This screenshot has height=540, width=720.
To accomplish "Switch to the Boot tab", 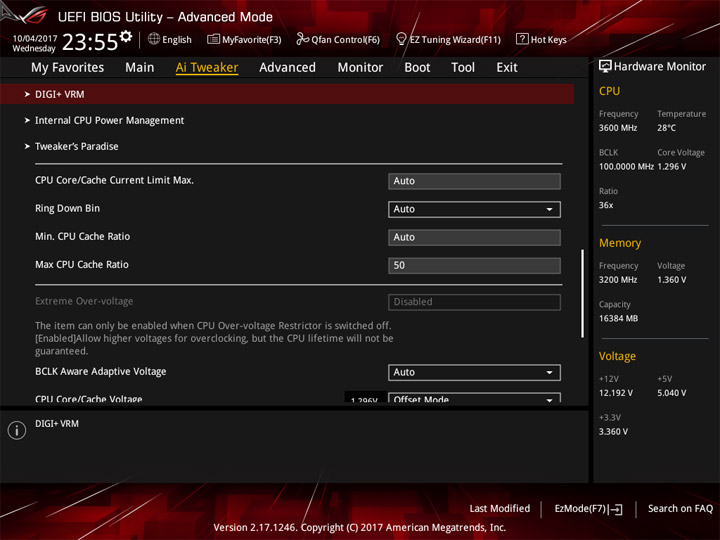I will point(417,68).
